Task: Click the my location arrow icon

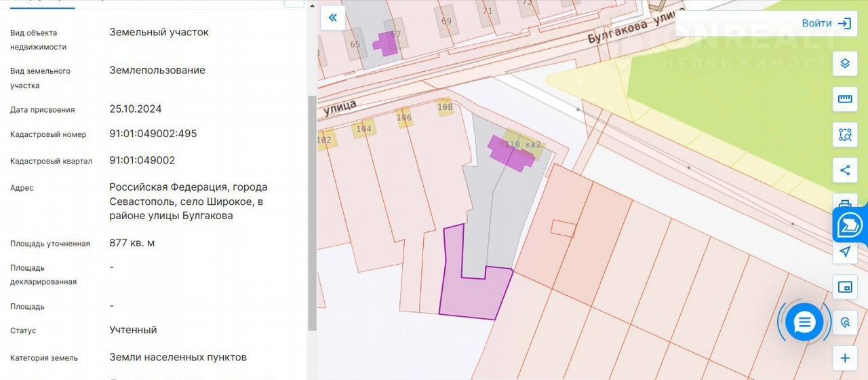Action: pos(845,252)
